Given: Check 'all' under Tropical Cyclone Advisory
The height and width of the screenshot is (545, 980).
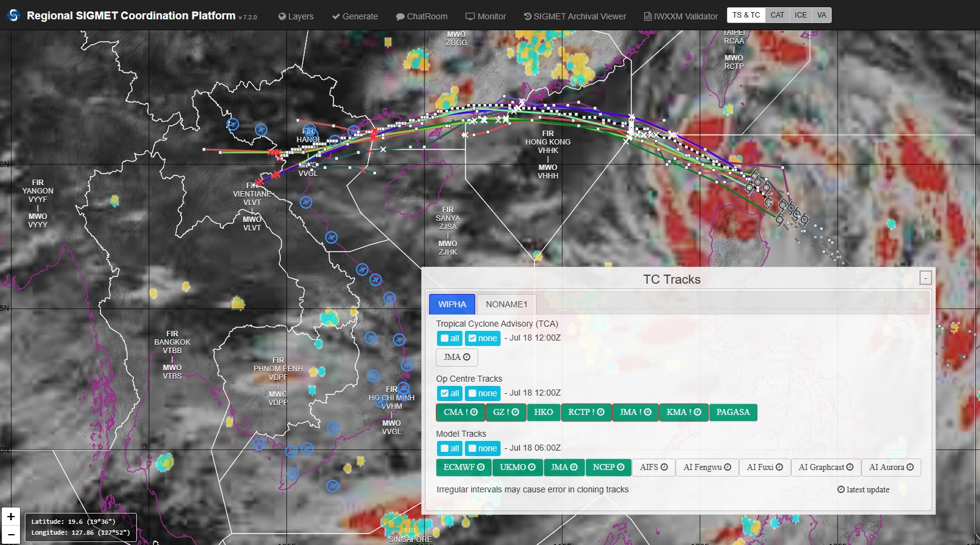Looking at the screenshot, I should pos(450,338).
